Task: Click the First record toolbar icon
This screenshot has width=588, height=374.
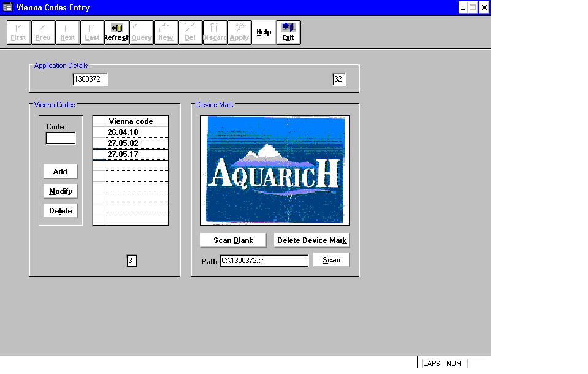Action: click(x=18, y=32)
